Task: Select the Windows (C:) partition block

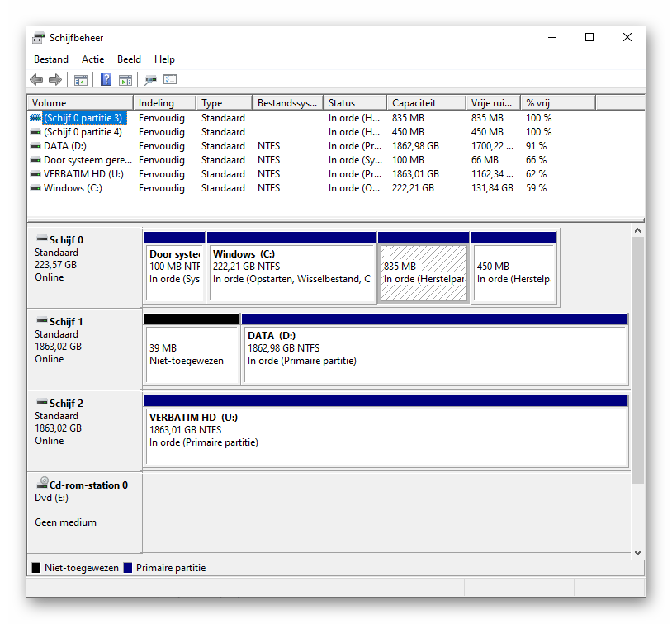Action: click(x=291, y=272)
